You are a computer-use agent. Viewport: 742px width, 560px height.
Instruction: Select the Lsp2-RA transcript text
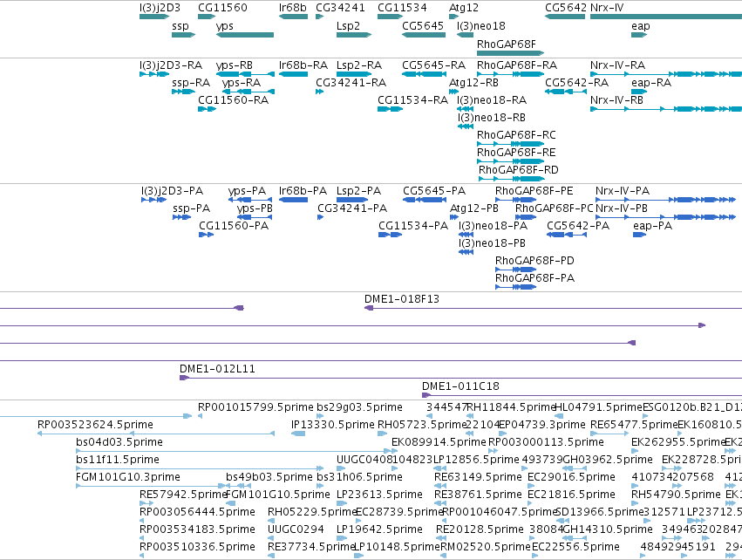[359, 65]
